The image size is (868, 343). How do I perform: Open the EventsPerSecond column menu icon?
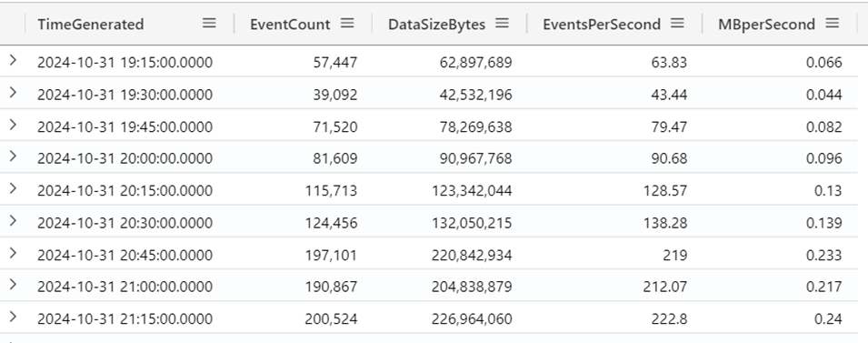(677, 24)
